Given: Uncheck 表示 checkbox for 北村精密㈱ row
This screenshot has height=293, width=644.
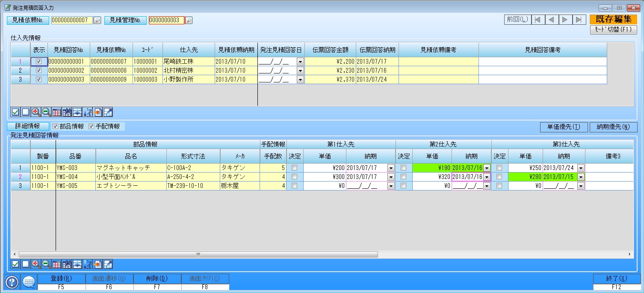Looking at the screenshot, I should click(x=39, y=70).
